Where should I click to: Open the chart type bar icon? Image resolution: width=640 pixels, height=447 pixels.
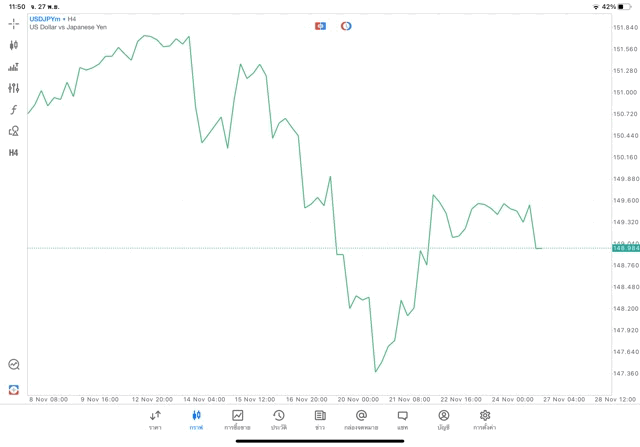coord(13,67)
